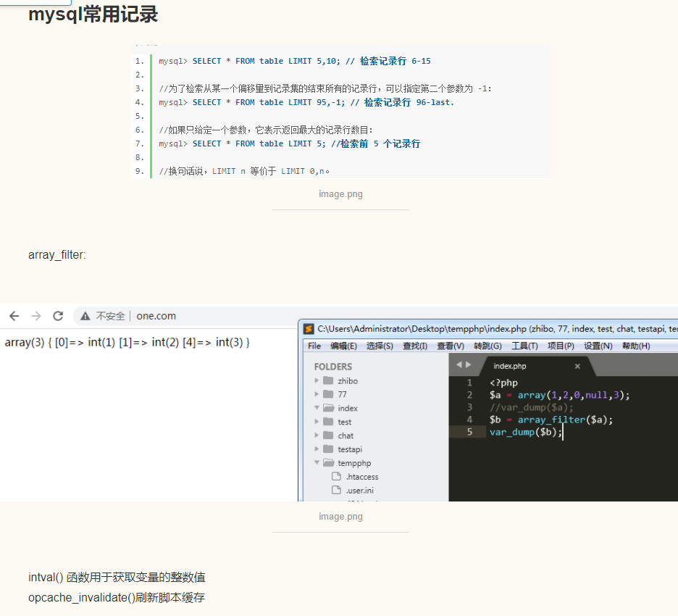The width and height of the screenshot is (678, 616).
Task: Click the MySQL LIMIT code snippet image
Action: tap(341, 111)
